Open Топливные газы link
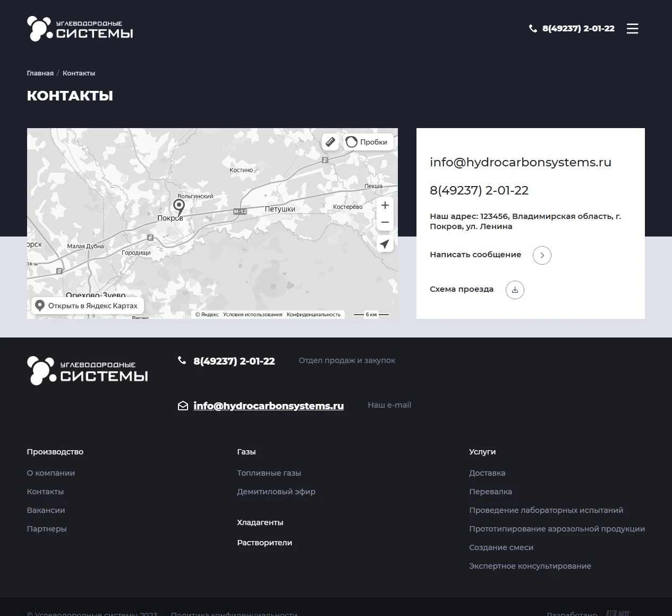This screenshot has width=672, height=616. (269, 473)
